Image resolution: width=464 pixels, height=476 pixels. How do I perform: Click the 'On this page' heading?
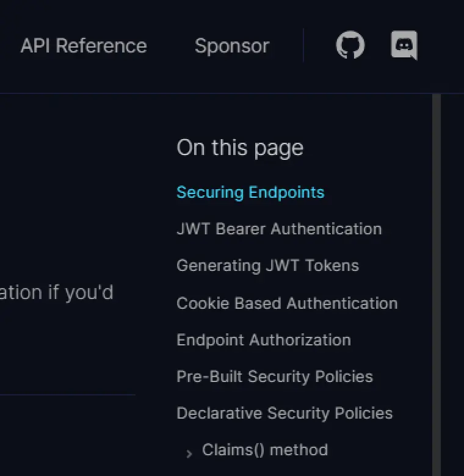(240, 148)
